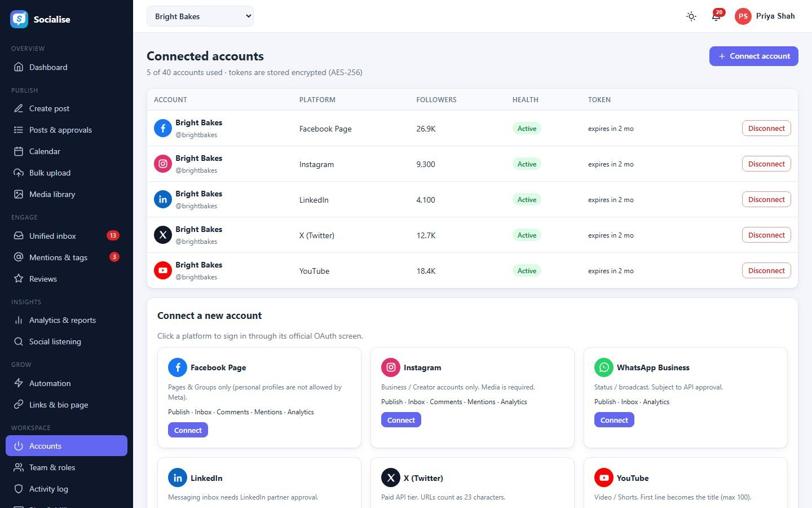This screenshot has width=812, height=508.
Task: Click the Active badge in the LinkedIn row
Action: (527, 199)
